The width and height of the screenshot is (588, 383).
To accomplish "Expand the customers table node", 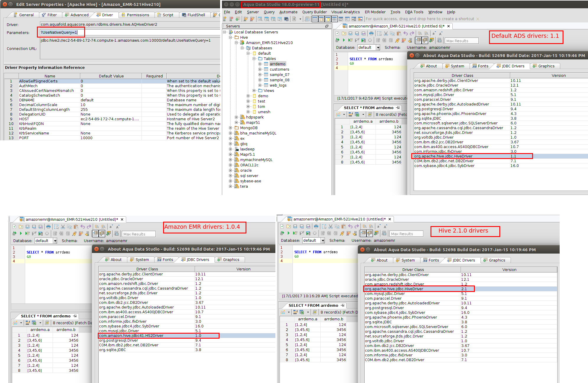I will (x=260, y=69).
